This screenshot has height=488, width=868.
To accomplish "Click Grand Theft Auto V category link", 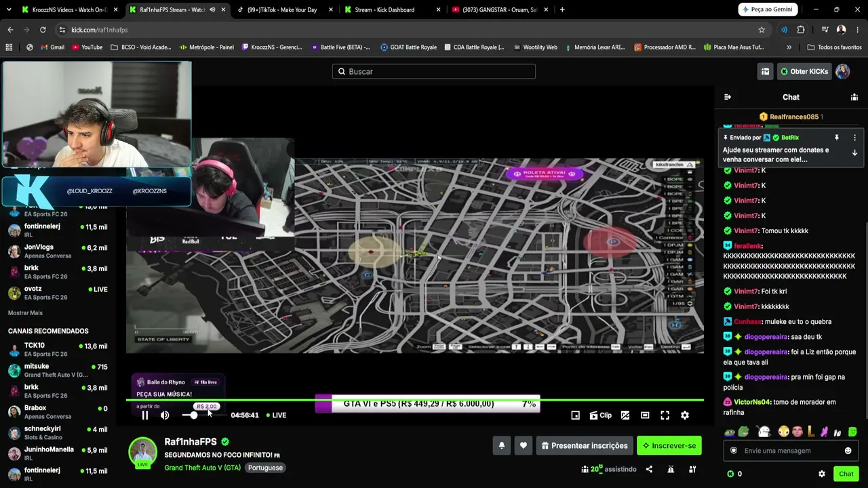I will [202, 468].
